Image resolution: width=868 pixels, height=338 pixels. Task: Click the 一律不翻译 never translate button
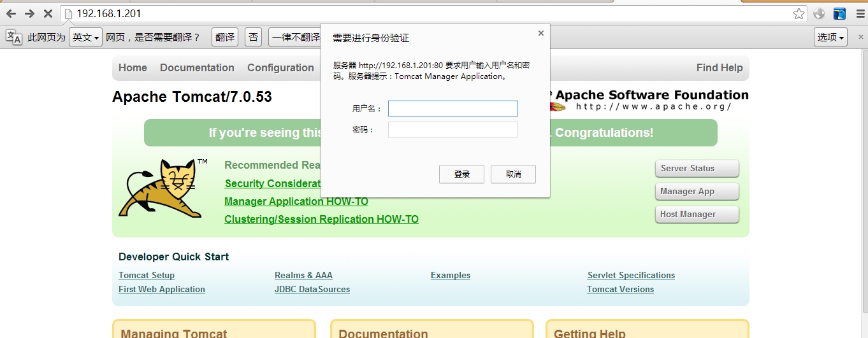pos(295,38)
